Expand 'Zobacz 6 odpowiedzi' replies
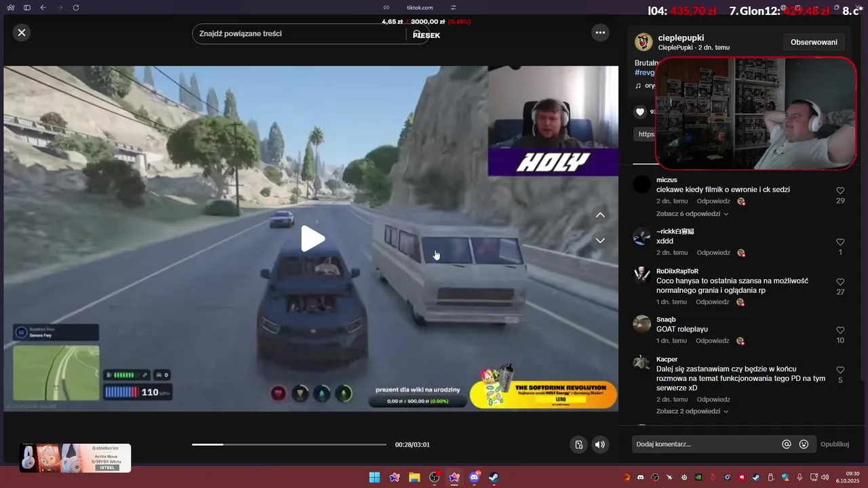Image resolution: width=868 pixels, height=488 pixels. coord(692,213)
